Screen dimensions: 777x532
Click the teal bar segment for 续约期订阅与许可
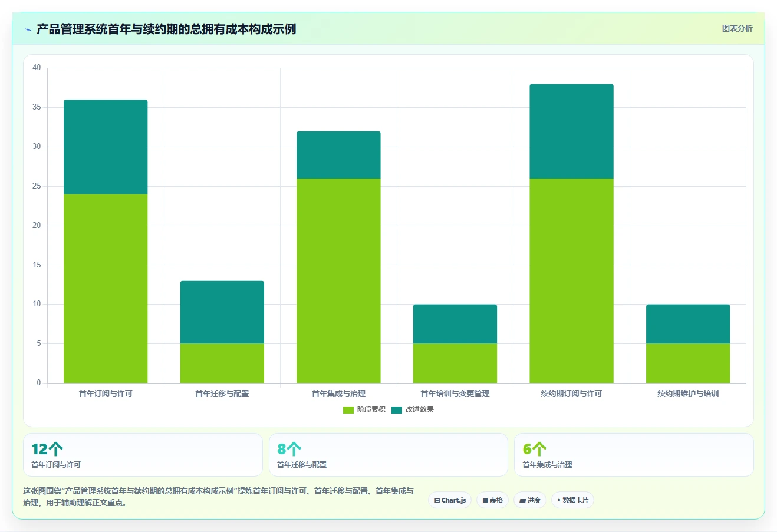pyautogui.click(x=571, y=131)
